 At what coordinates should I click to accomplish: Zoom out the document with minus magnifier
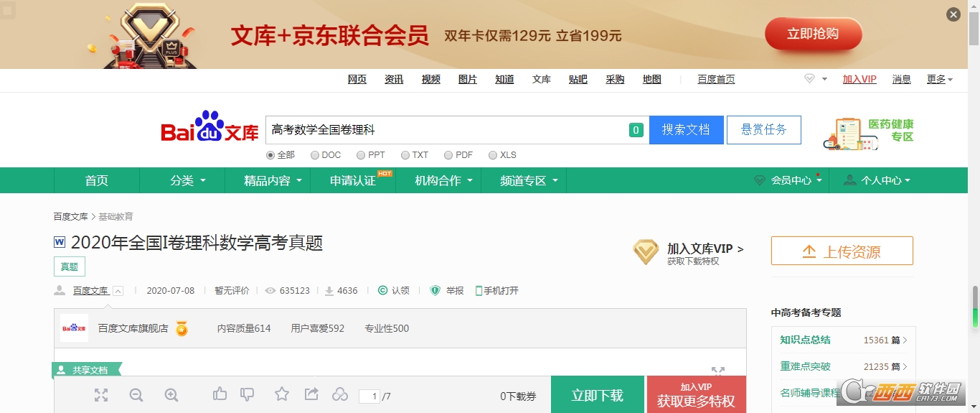tap(136, 395)
